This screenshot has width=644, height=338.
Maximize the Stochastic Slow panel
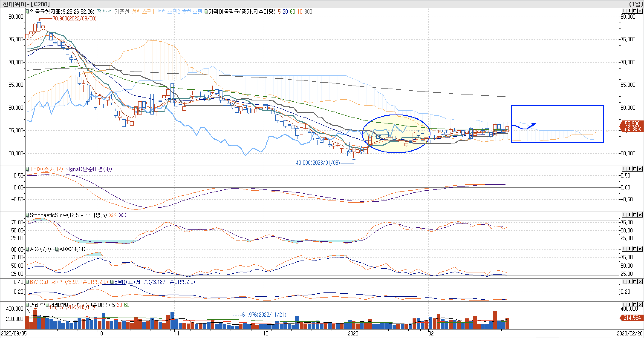(635, 215)
